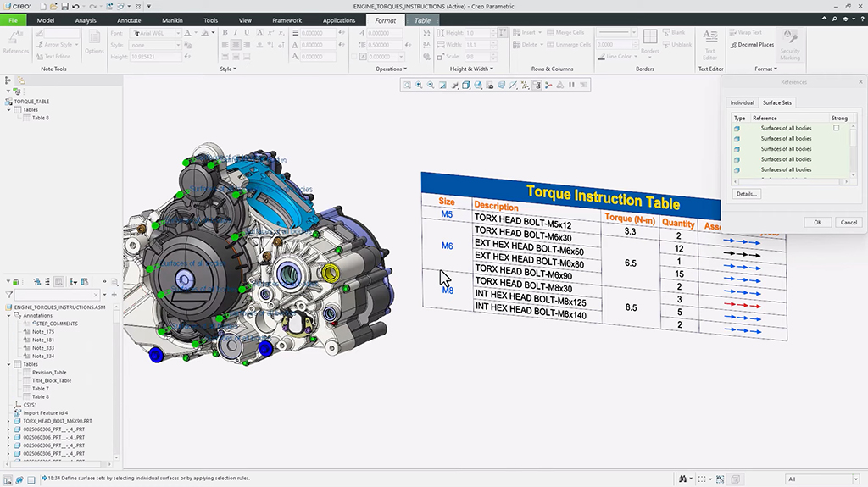This screenshot has width=868, height=487.
Task: Click the Details... button
Action: (746, 194)
